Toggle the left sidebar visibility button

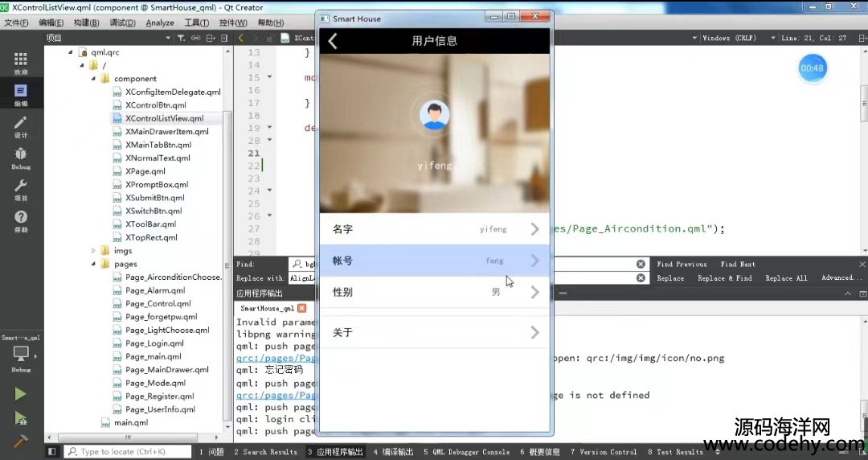(51, 452)
